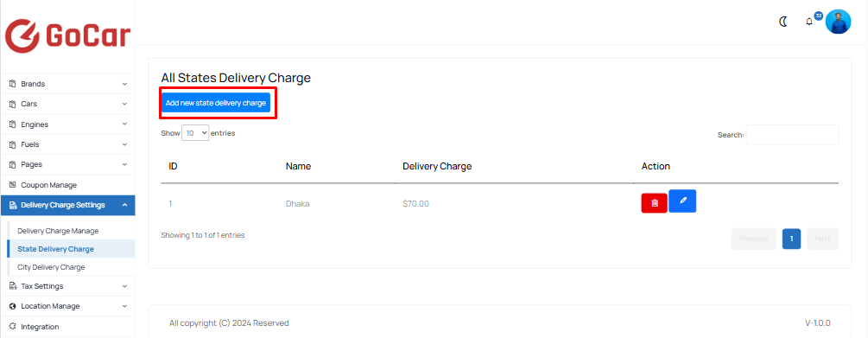Viewport: 868px width, 338px height.
Task: Open the user profile avatar
Action: click(838, 22)
